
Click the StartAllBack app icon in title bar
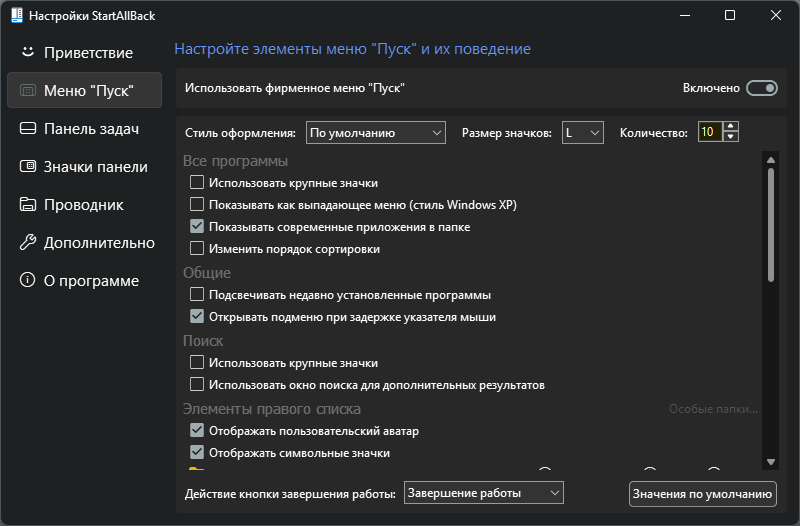(x=17, y=15)
